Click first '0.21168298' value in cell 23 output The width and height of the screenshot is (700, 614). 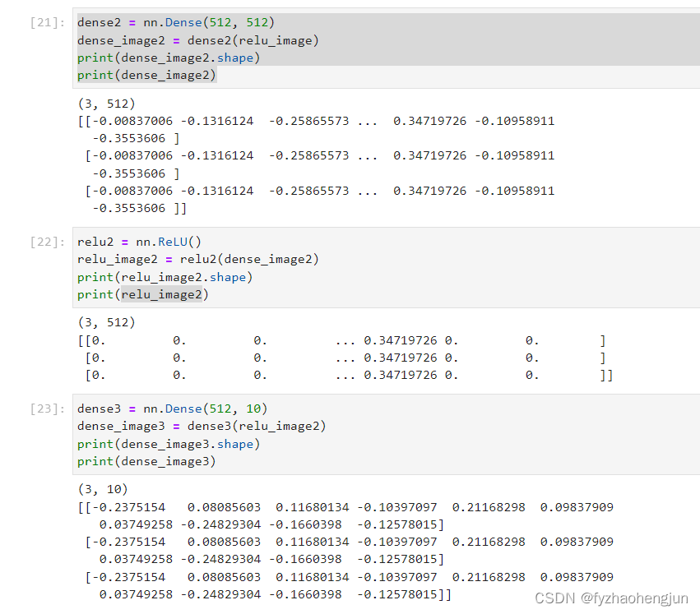point(489,507)
